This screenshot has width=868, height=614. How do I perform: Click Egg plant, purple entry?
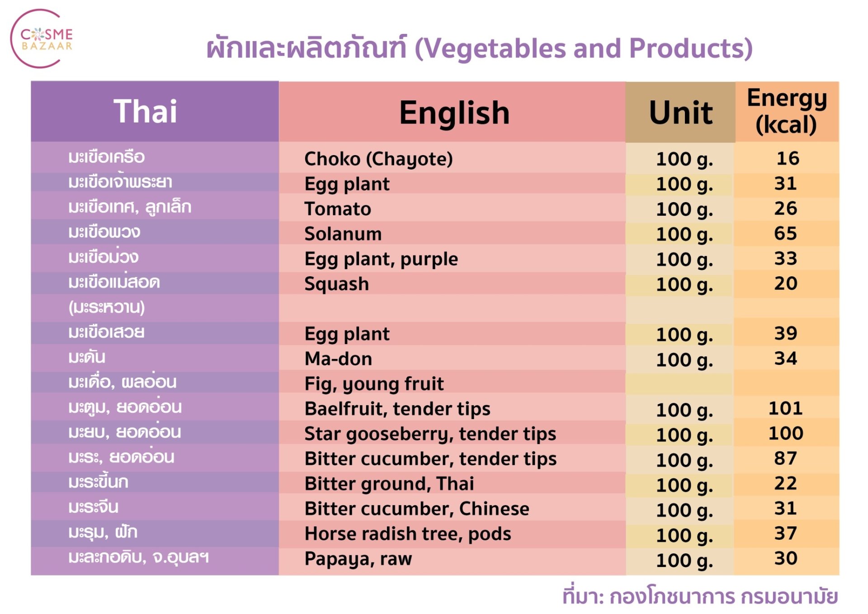pos(381,259)
